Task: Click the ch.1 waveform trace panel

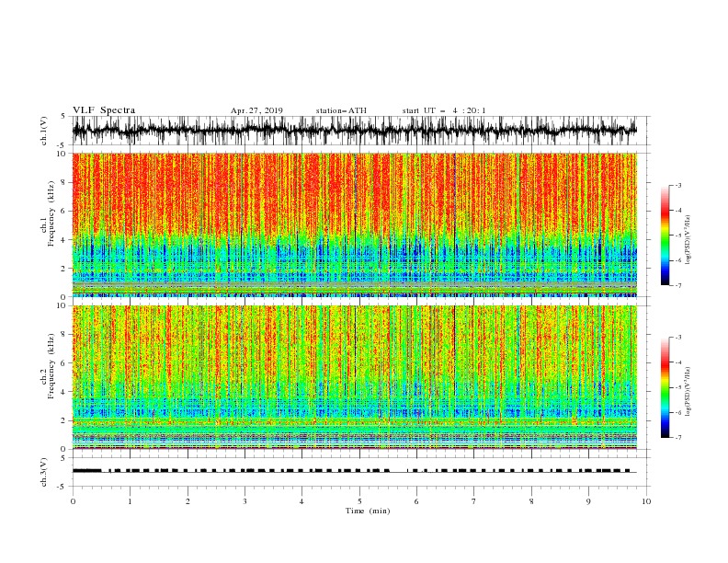Action: point(360,131)
